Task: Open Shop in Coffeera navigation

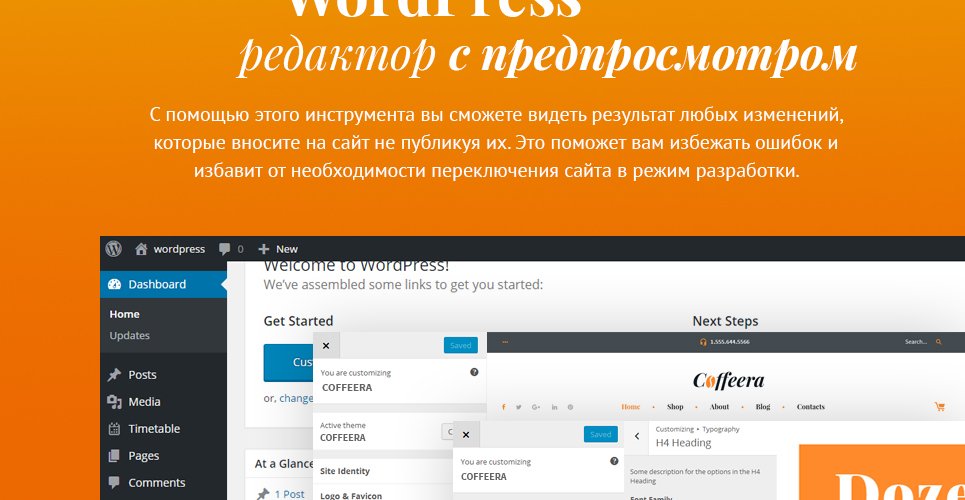Action: 675,407
